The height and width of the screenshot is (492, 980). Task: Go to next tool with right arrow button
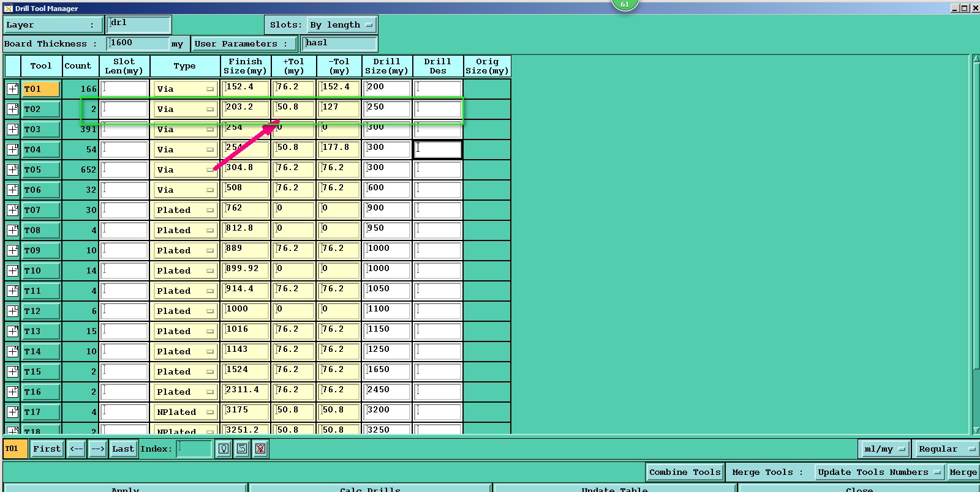pos(98,449)
